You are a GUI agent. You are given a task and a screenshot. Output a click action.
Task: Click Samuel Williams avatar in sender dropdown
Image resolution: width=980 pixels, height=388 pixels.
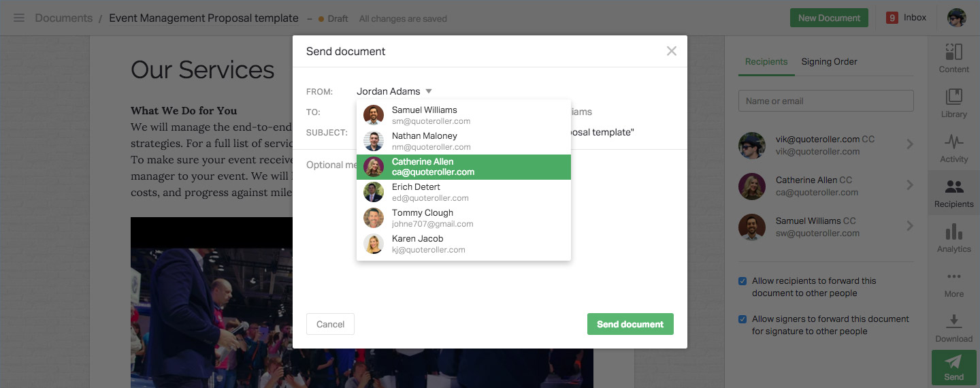coord(374,115)
